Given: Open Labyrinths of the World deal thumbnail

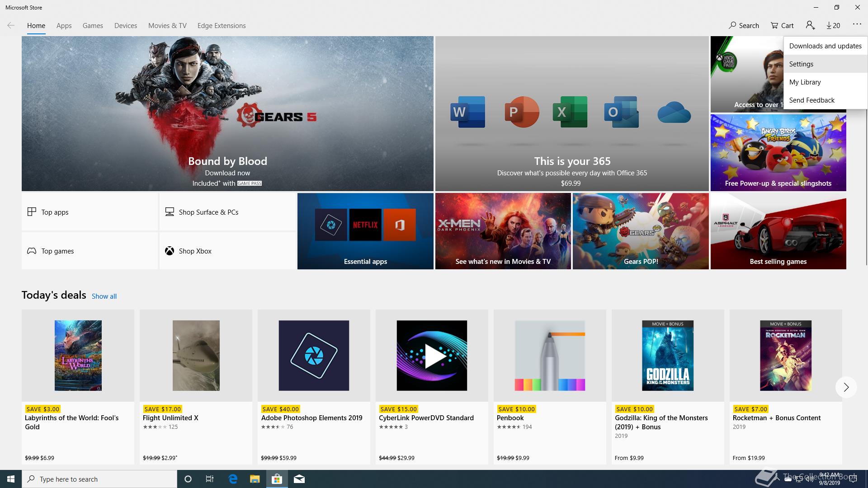Looking at the screenshot, I should click(x=78, y=356).
